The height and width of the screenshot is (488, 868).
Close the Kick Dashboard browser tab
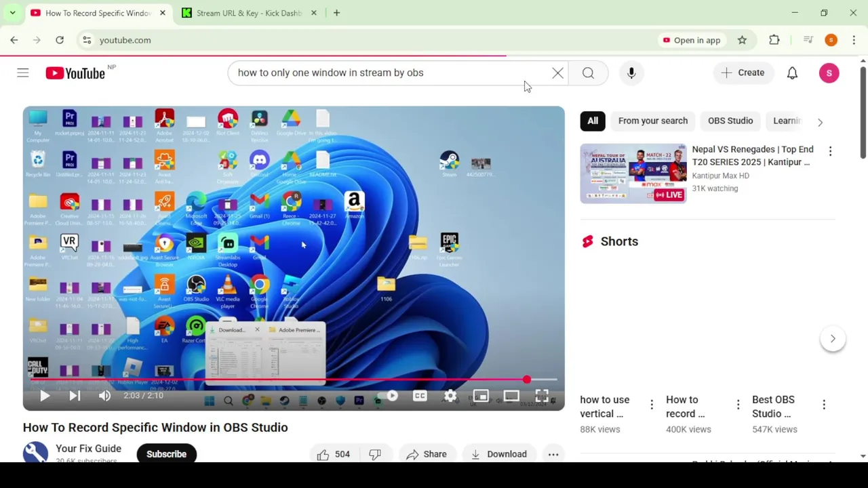314,13
